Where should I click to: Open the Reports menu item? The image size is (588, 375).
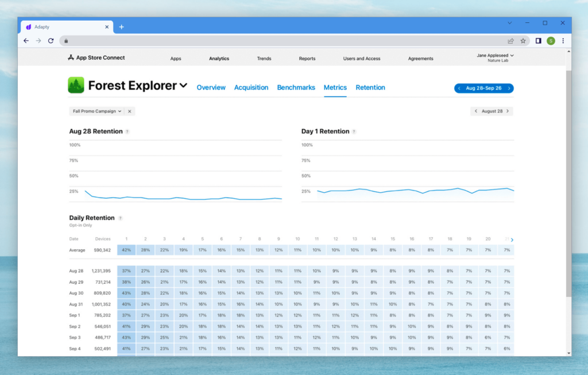pos(307,59)
